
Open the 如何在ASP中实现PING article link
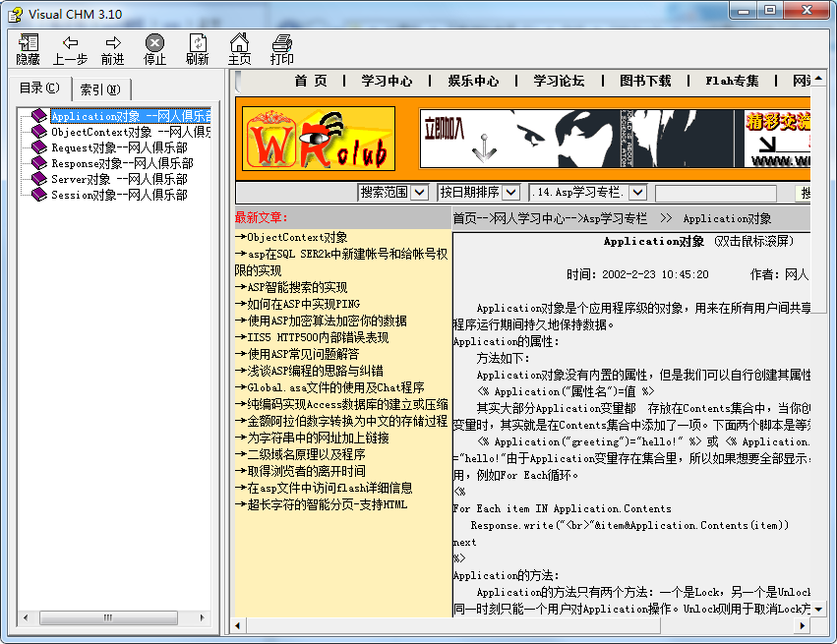tap(303, 304)
